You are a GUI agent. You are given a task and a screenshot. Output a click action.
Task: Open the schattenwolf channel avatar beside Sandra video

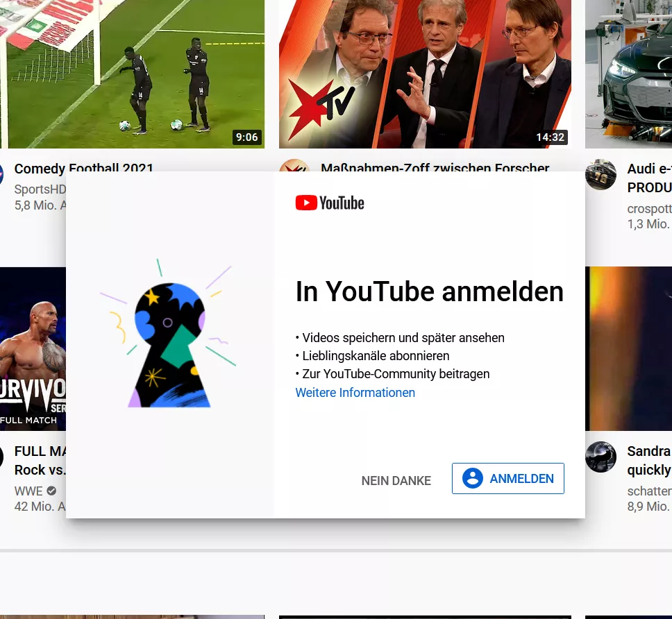click(x=600, y=457)
